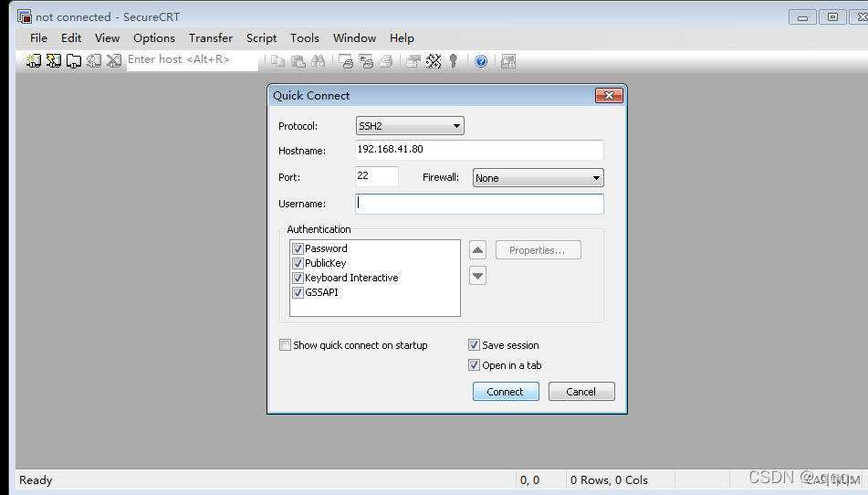Image resolution: width=868 pixels, height=495 pixels.
Task: Open the Protocol SSH2 dropdown
Action: (x=410, y=126)
